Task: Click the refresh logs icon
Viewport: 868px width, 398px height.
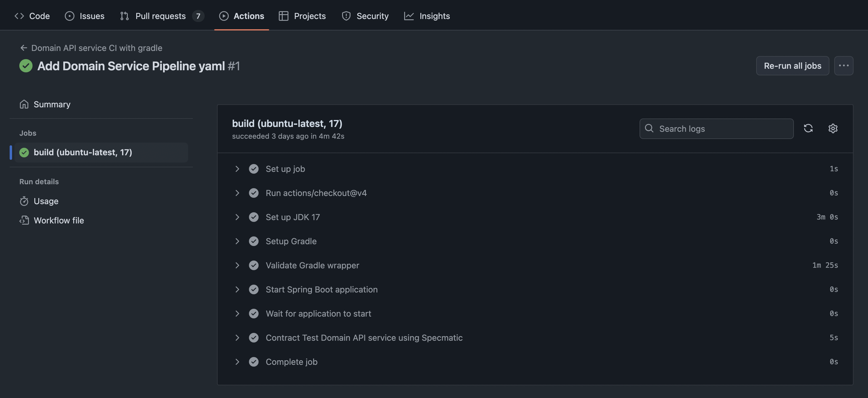Action: (808, 128)
